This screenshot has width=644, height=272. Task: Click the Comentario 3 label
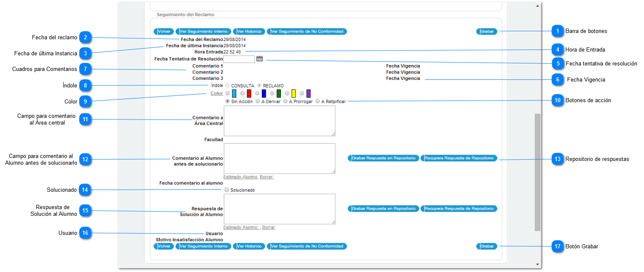click(207, 79)
